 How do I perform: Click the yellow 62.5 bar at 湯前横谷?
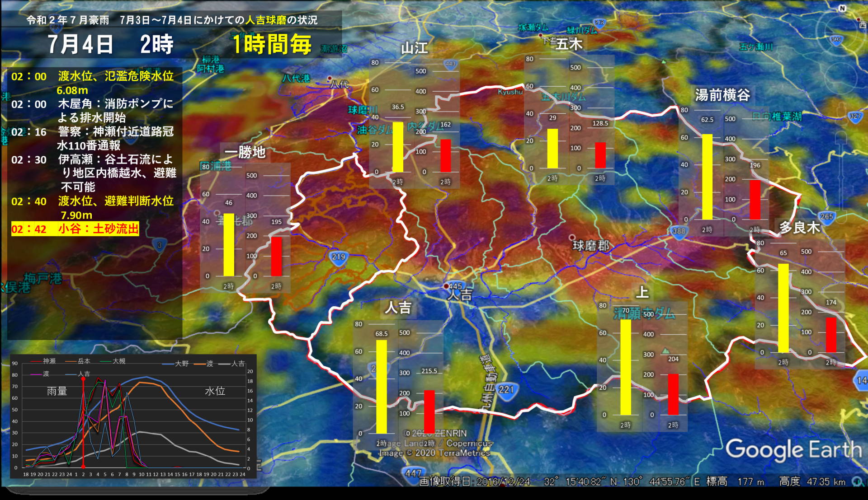pos(707,177)
